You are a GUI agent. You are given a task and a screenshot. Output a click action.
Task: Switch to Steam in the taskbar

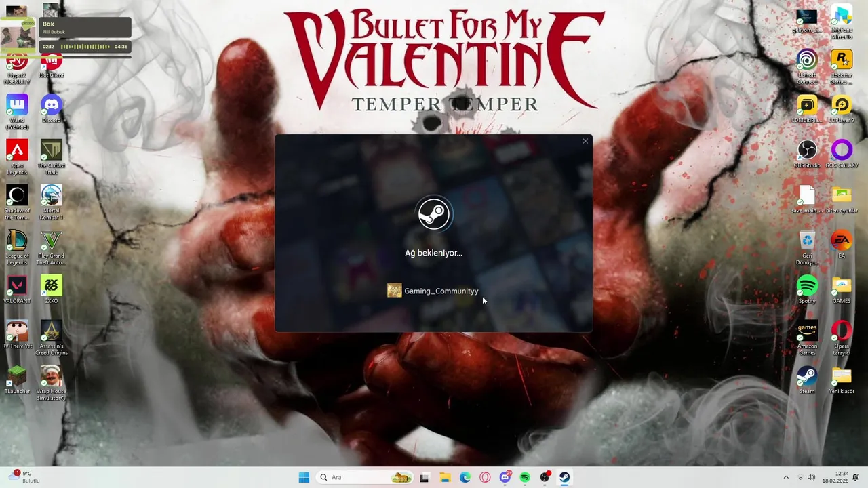565,477
